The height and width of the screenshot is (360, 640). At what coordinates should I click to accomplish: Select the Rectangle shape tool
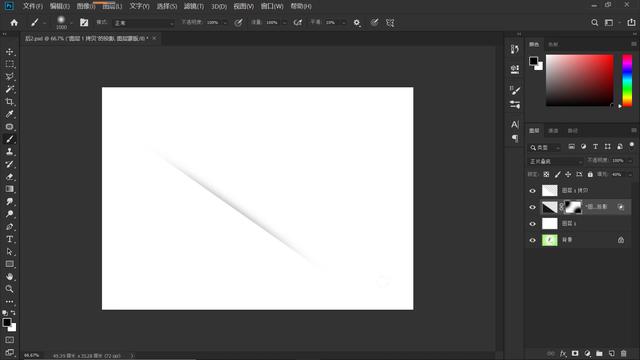(9, 264)
